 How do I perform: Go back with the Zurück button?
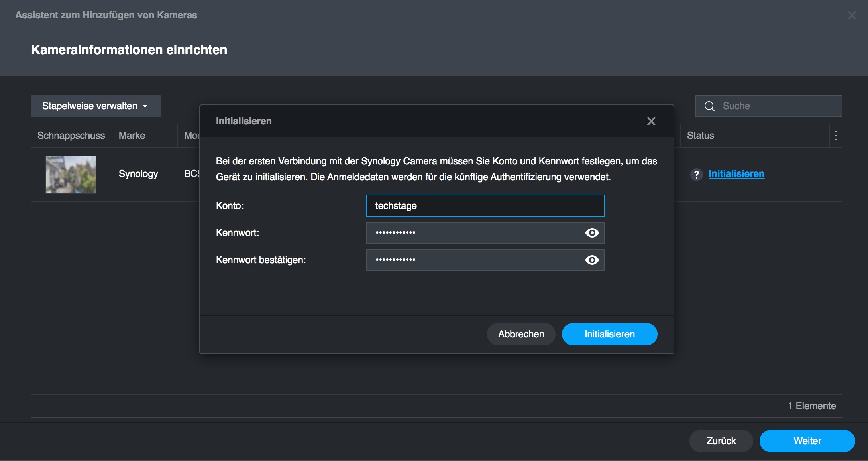[721, 441]
